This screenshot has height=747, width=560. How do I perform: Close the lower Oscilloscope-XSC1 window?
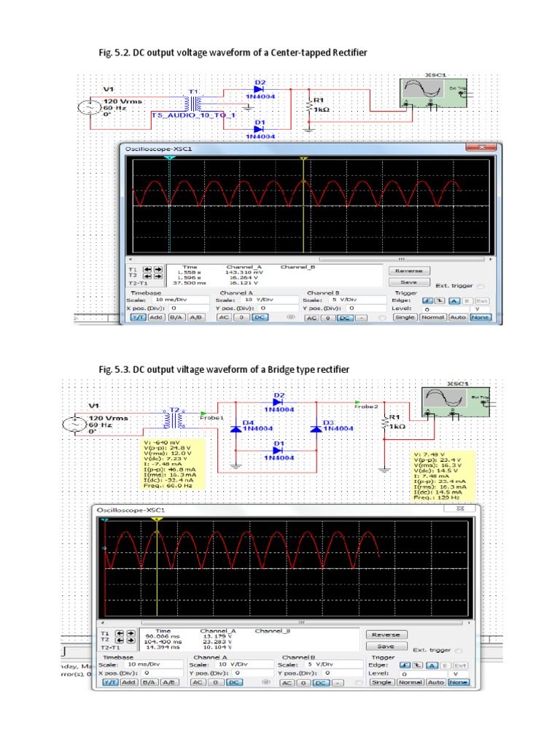point(459,508)
